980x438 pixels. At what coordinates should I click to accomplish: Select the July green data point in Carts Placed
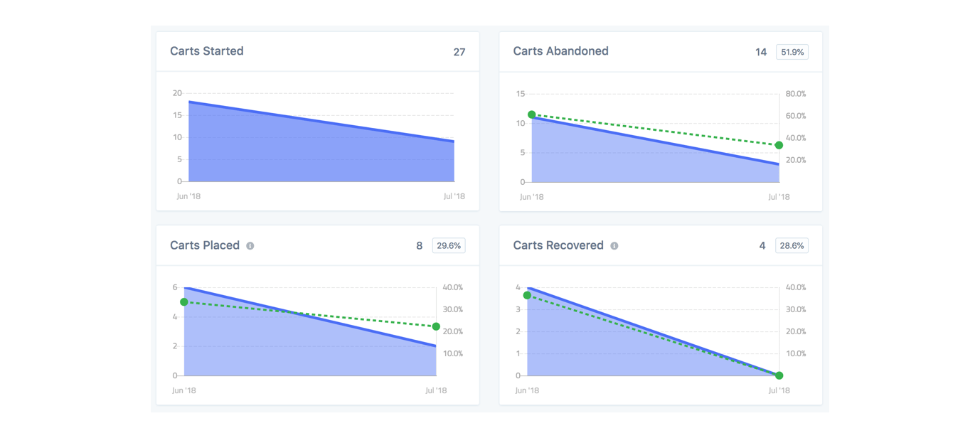[x=436, y=326]
